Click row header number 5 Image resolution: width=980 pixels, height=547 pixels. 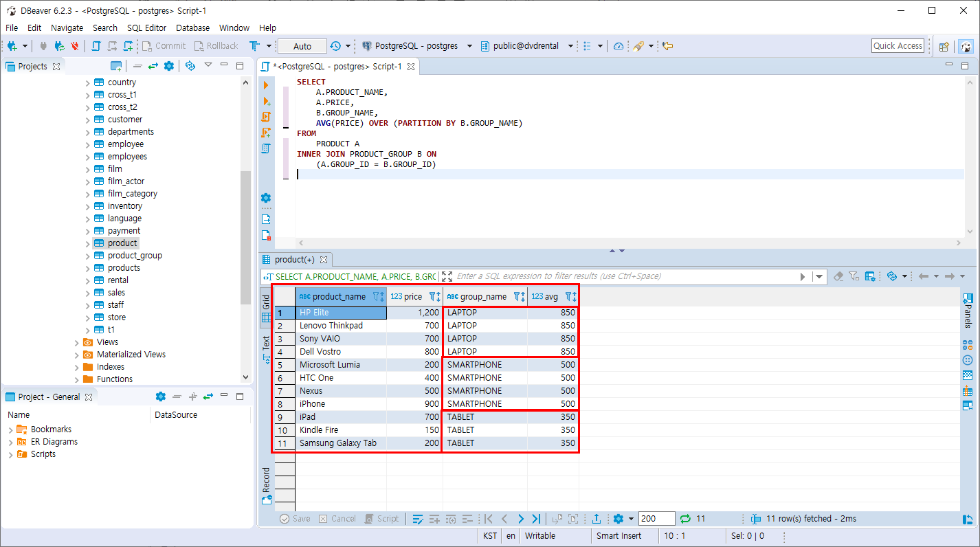pos(285,365)
